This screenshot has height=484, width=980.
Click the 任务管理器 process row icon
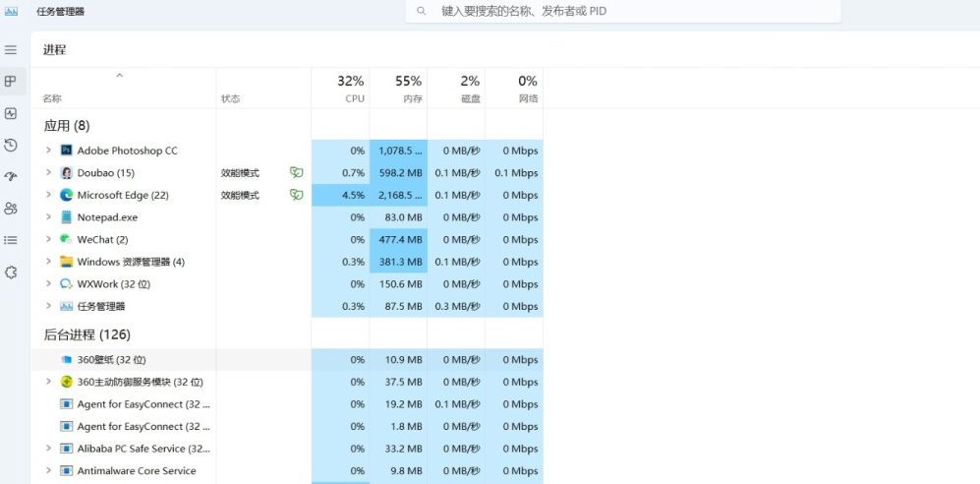click(66, 306)
